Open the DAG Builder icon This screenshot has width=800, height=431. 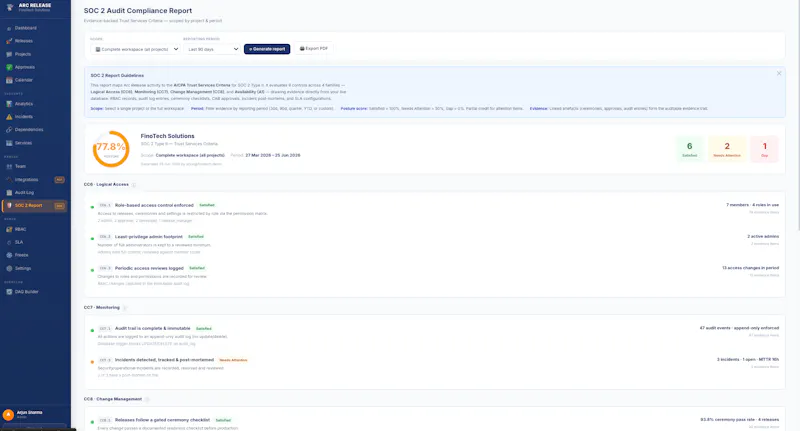pos(9,292)
